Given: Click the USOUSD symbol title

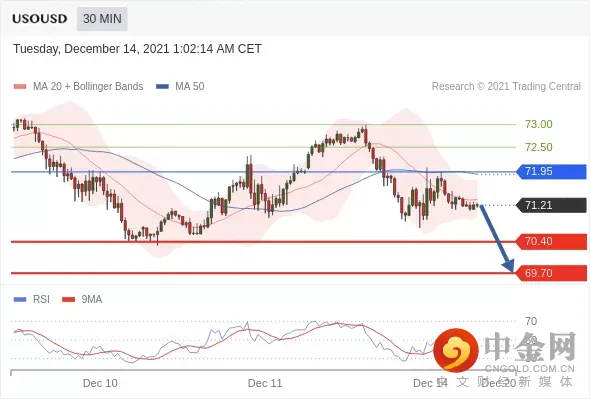Looking at the screenshot, I should coord(40,19).
